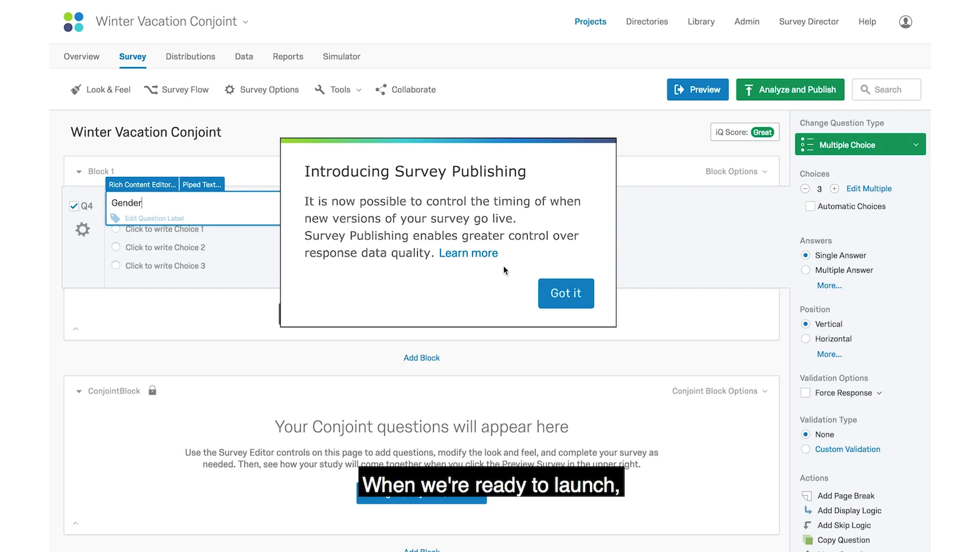Copy the current question
Viewport: 980px width, 552px height.
842,539
